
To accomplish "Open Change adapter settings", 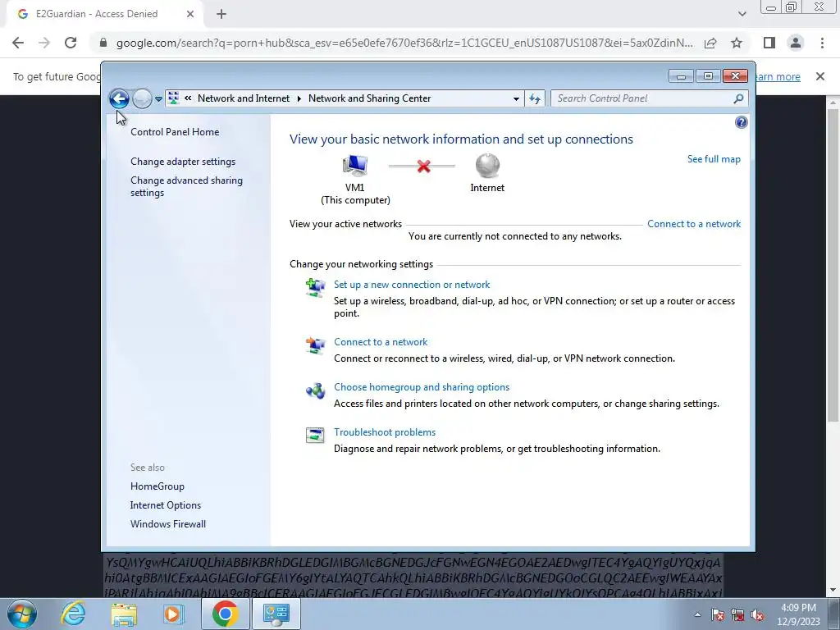I will click(x=183, y=162).
